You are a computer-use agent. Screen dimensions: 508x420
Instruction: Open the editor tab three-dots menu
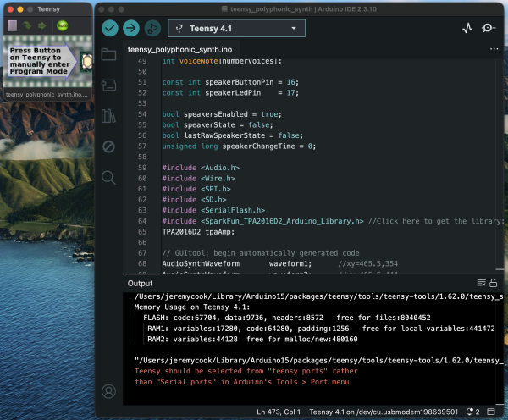click(x=494, y=49)
